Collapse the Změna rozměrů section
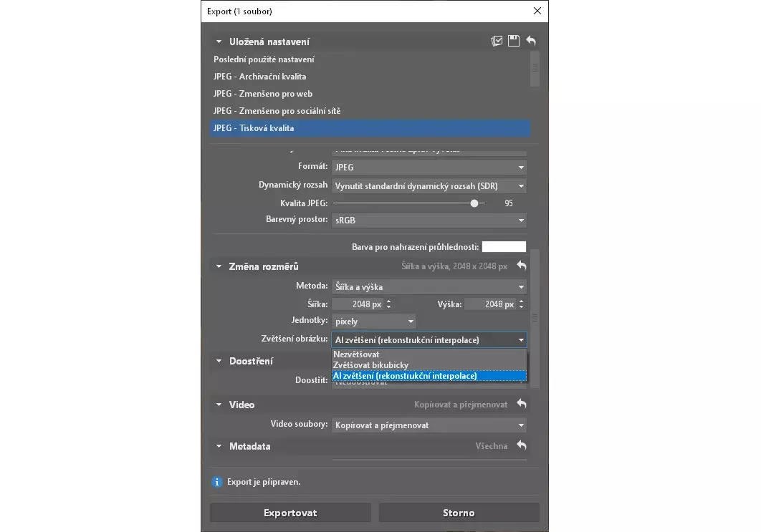The image size is (761, 532). 219,266
